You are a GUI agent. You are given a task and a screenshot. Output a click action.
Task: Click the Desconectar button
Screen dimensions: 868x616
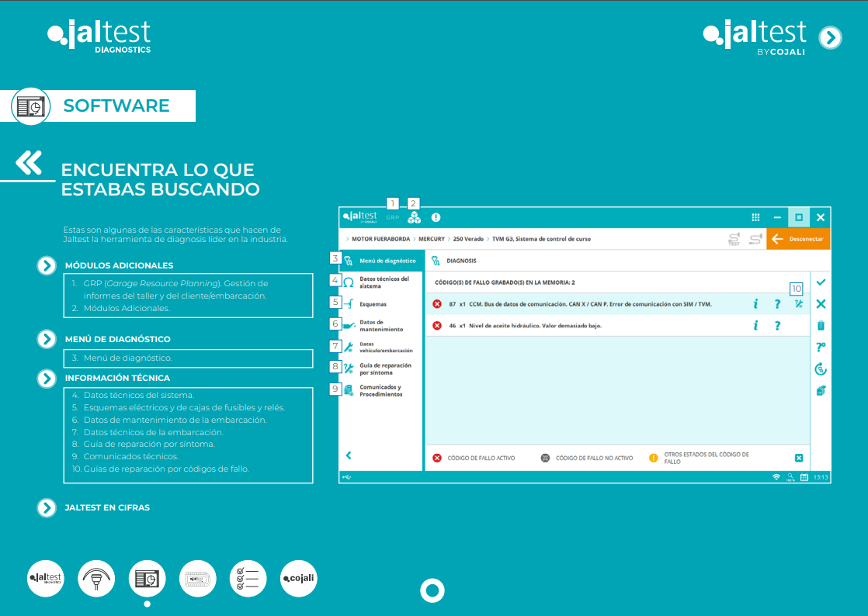coord(798,239)
